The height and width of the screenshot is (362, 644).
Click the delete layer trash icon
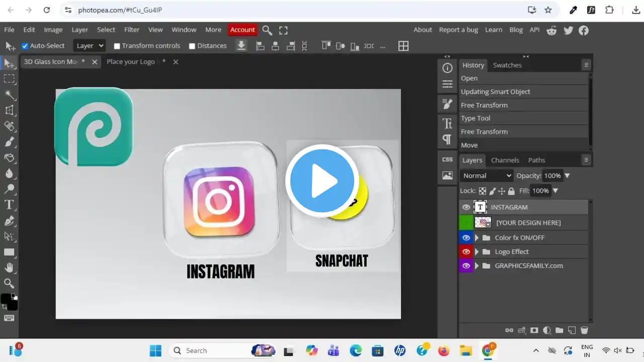(584, 330)
